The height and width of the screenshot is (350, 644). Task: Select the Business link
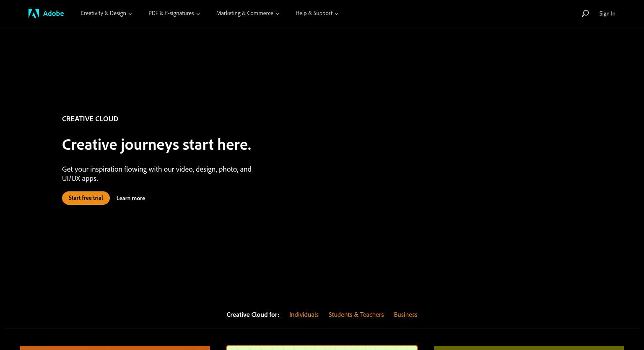(x=405, y=314)
